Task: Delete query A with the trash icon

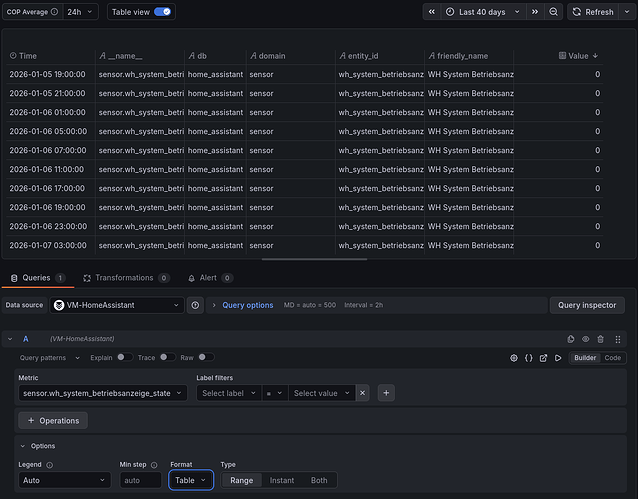Action: [x=600, y=339]
